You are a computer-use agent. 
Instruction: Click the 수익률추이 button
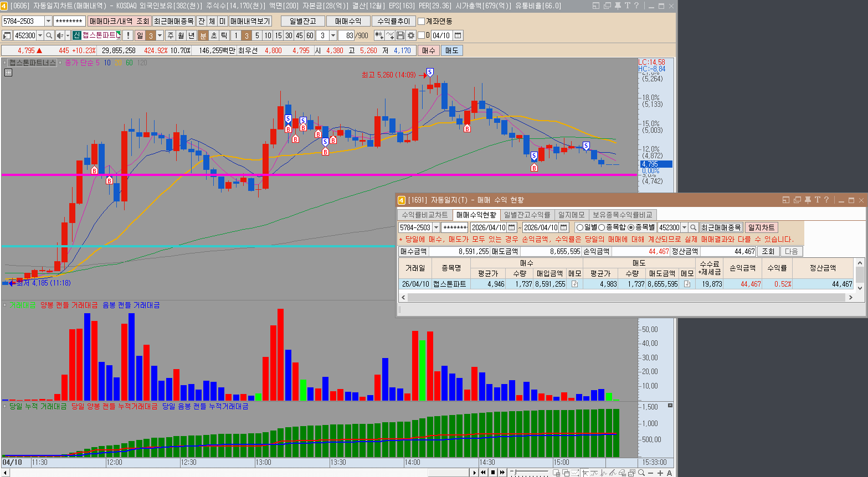click(394, 21)
